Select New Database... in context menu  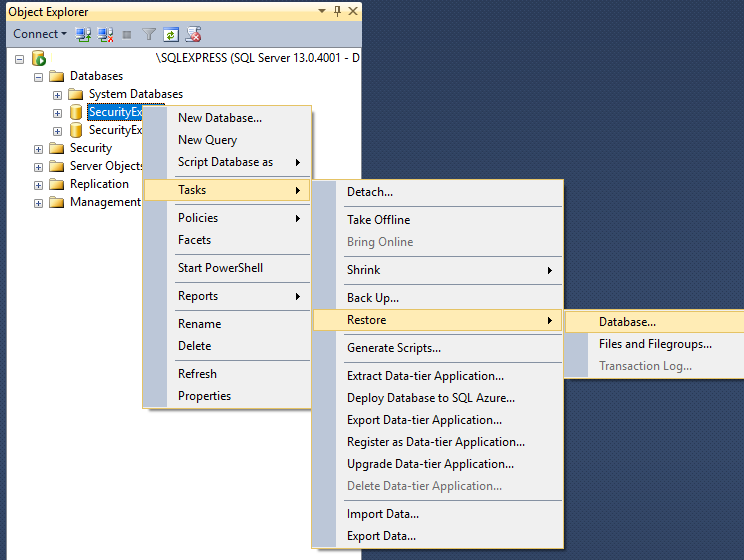[227, 118]
